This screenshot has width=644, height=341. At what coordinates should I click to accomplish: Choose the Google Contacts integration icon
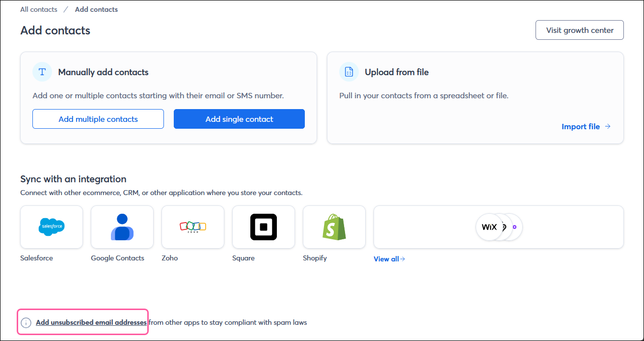[122, 227]
